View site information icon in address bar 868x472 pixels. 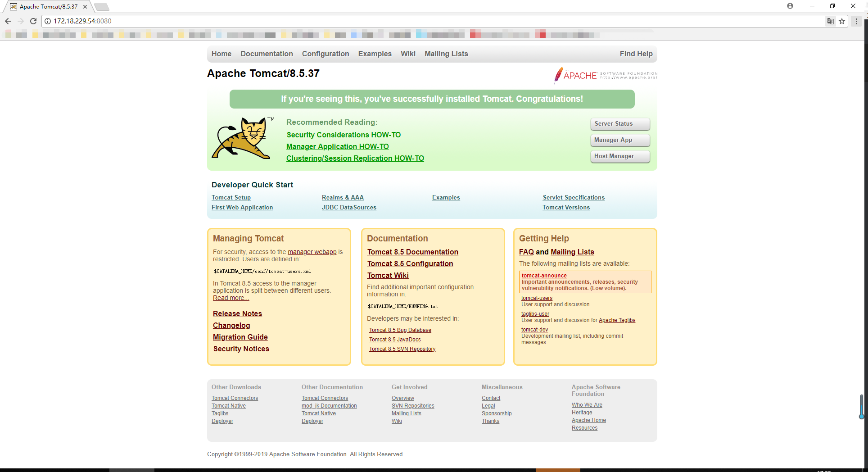48,21
